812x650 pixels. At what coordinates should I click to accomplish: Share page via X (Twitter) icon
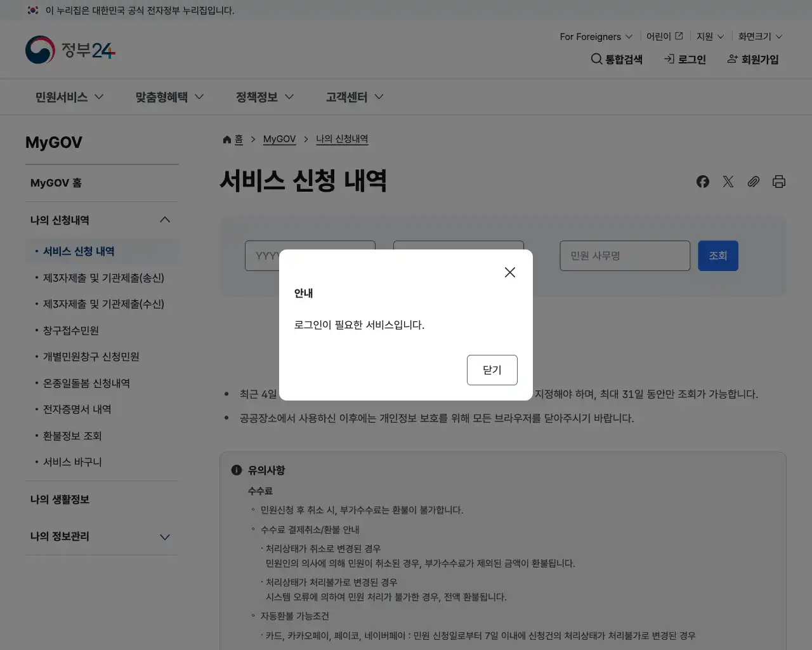coord(728,182)
